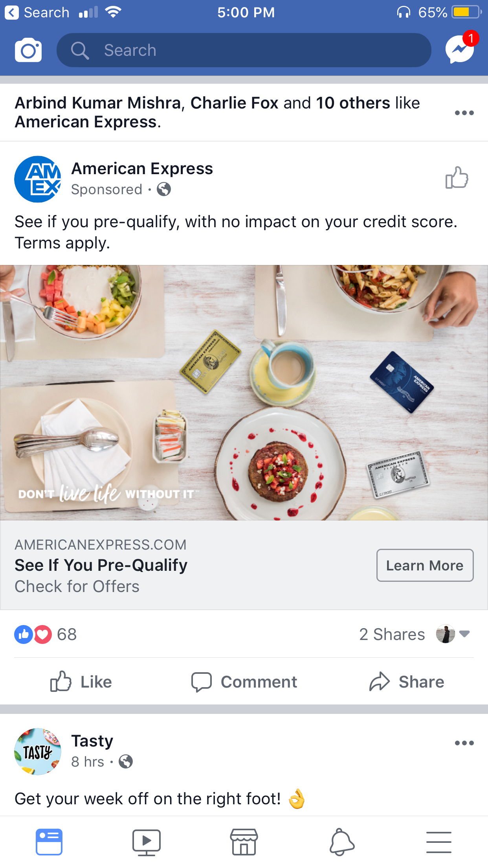Toggle Like on the Amex post
The height and width of the screenshot is (868, 488).
(x=81, y=682)
